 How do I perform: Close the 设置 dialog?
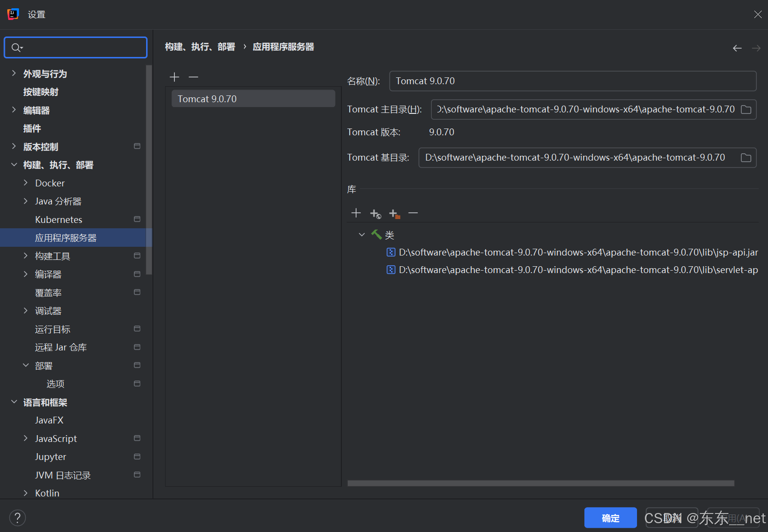click(758, 15)
